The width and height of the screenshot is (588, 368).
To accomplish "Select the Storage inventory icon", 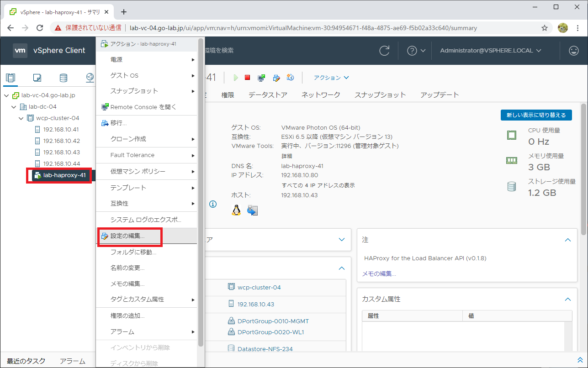I will pyautogui.click(x=64, y=78).
